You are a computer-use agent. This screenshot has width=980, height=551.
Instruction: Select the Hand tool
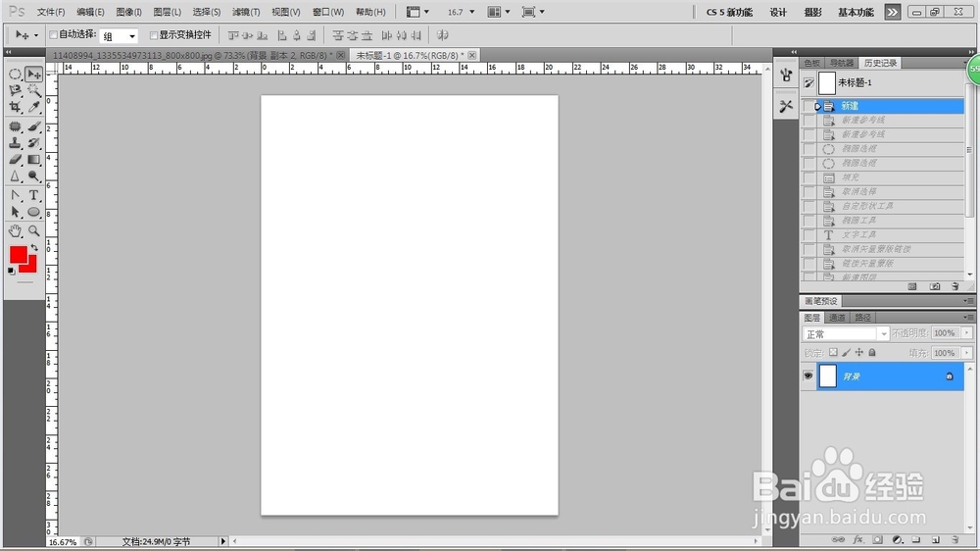[x=15, y=230]
